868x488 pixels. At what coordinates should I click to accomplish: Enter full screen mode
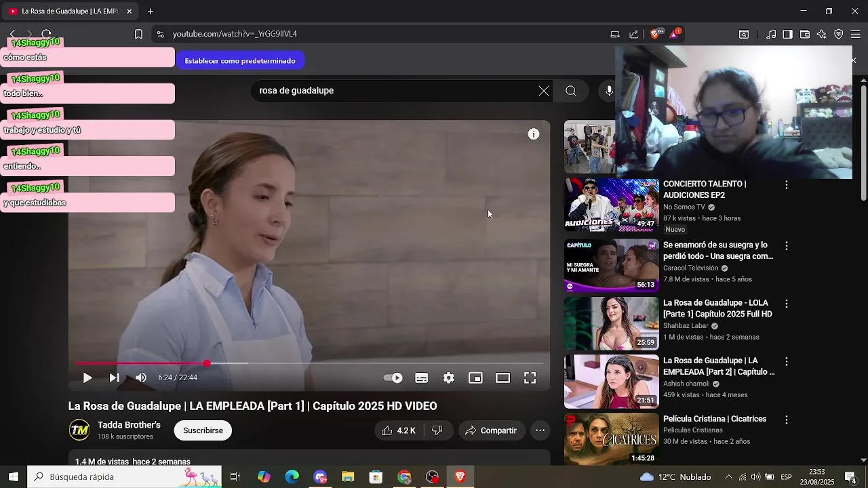[x=530, y=378]
